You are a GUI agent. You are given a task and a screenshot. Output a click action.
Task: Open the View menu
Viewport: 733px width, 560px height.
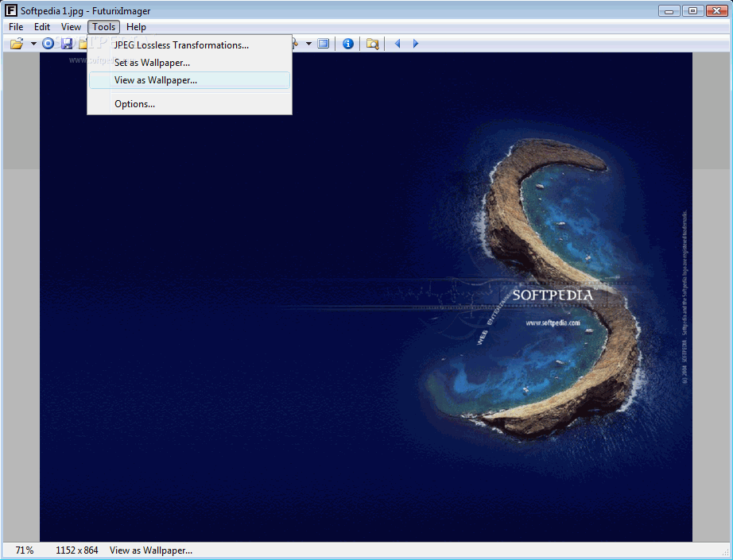[71, 27]
